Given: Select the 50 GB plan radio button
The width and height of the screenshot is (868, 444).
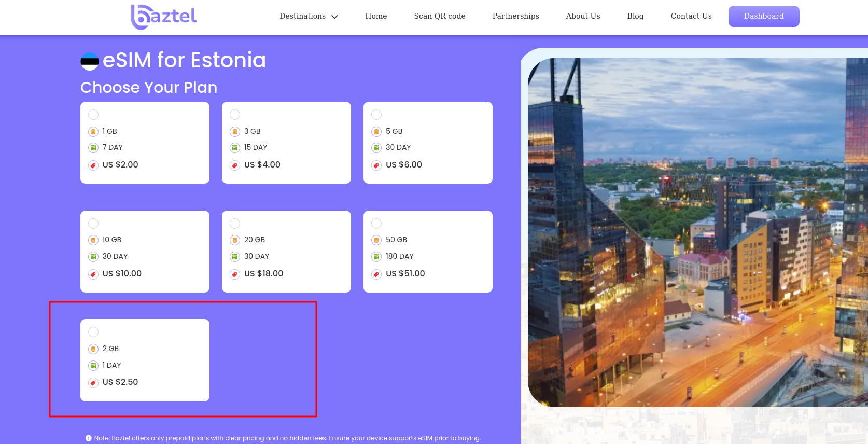Looking at the screenshot, I should click(x=376, y=224).
